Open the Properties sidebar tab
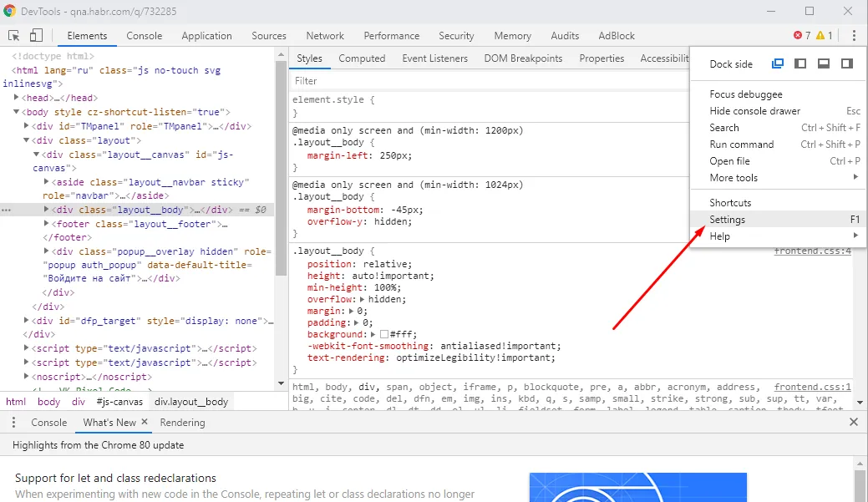This screenshot has width=868, height=502. tap(602, 58)
